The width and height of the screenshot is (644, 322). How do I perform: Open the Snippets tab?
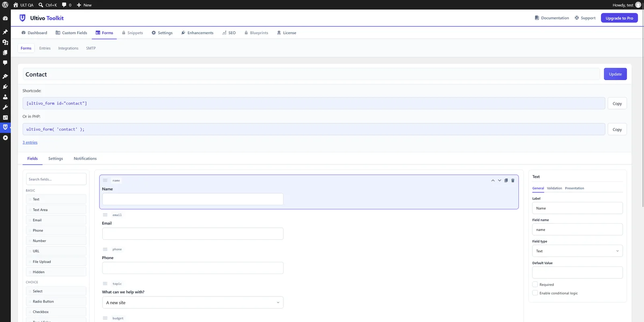(x=132, y=33)
